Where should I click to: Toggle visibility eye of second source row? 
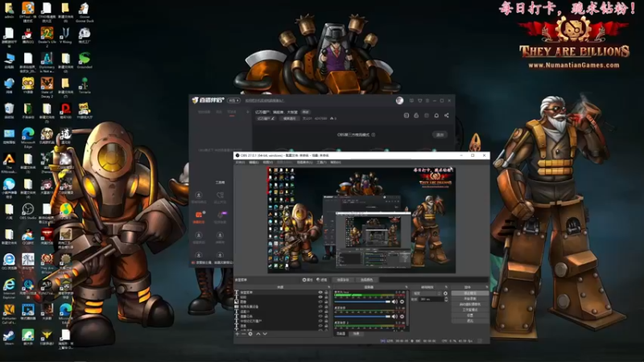point(320,297)
